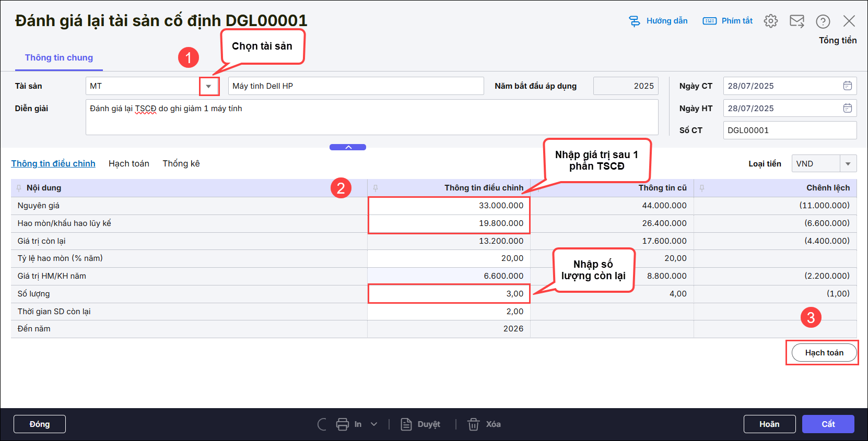Open the Loại tiền VND dropdown

coord(848,164)
